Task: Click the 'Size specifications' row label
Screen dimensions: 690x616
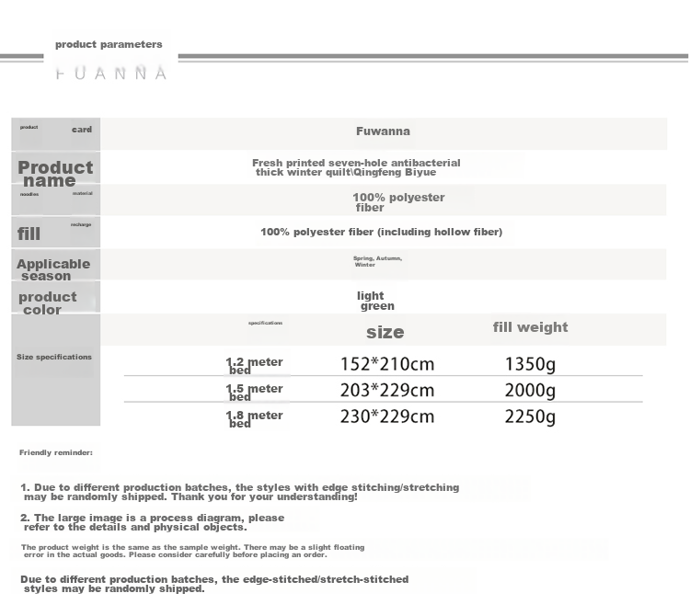Action: click(54, 357)
